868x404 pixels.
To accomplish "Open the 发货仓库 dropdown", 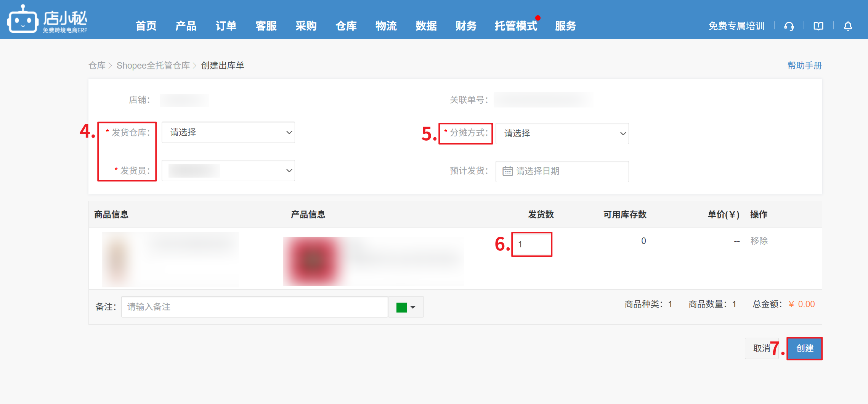I will [228, 132].
